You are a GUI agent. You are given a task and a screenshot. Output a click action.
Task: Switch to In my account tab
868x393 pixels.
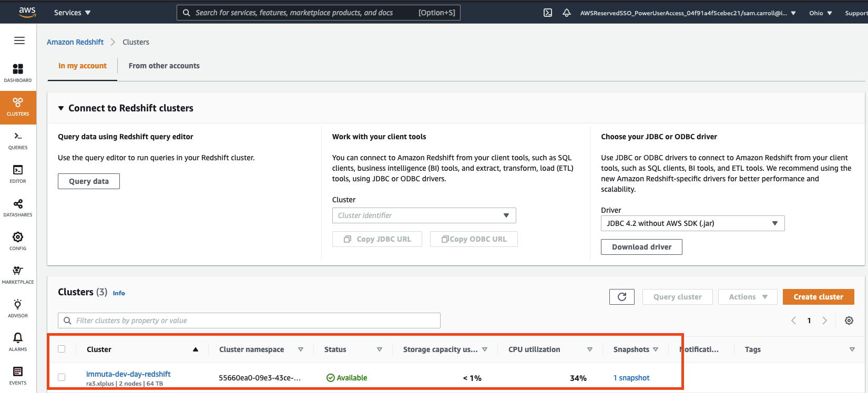(x=83, y=66)
